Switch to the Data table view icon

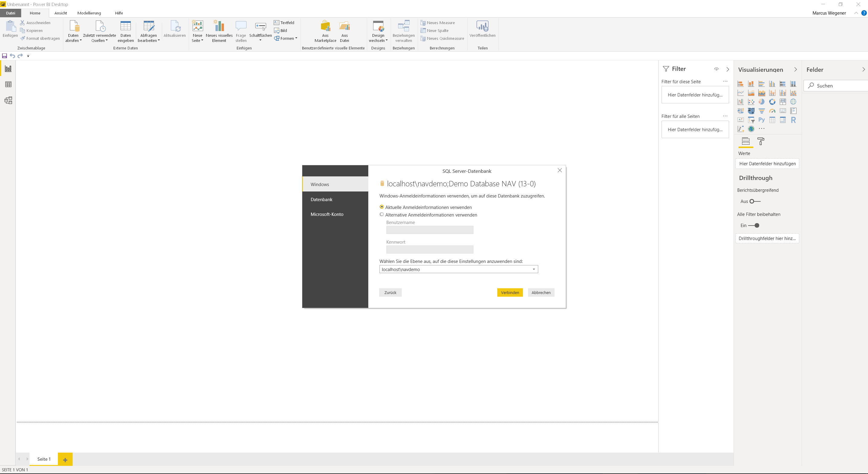pos(8,84)
